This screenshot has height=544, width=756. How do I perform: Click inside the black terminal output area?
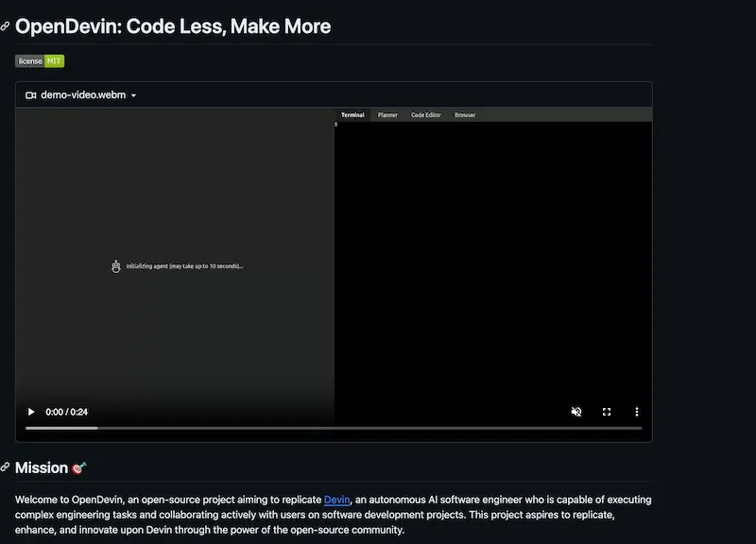pos(491,264)
